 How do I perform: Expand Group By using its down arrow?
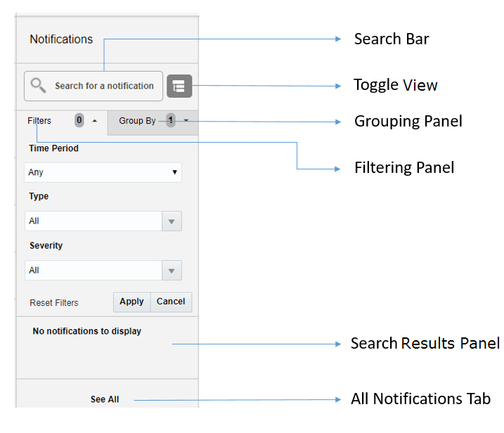click(186, 120)
